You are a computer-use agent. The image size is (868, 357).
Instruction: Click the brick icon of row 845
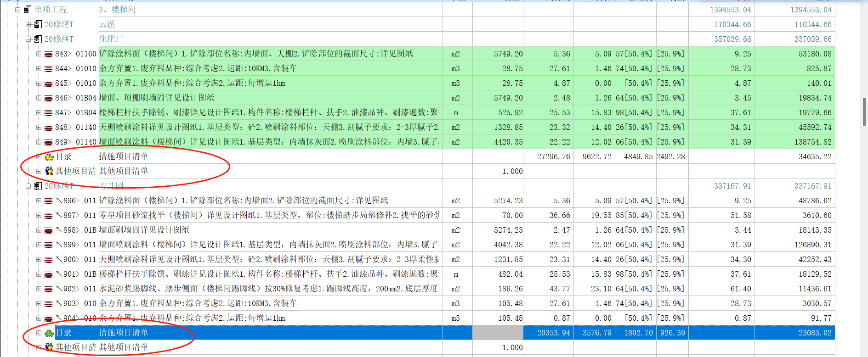[x=48, y=84]
